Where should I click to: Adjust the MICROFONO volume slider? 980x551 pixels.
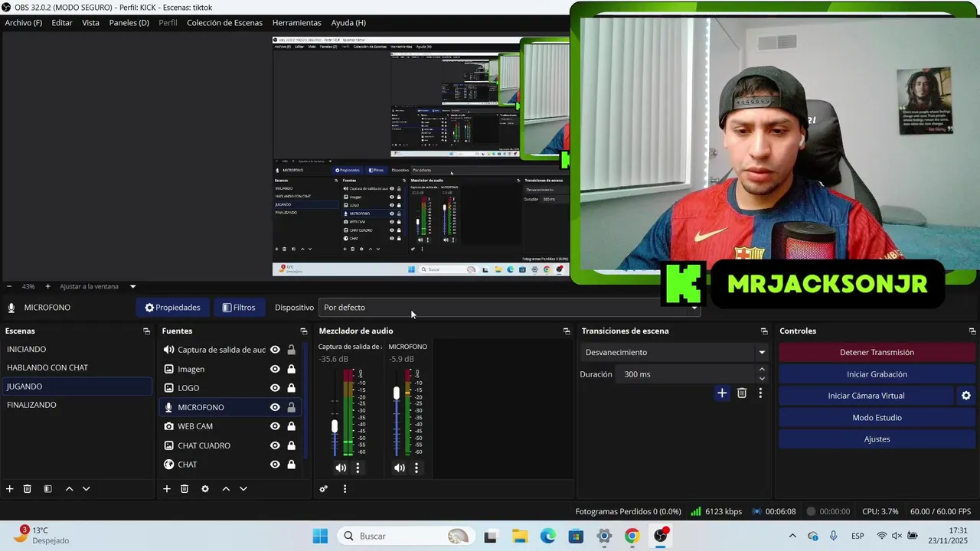(x=396, y=393)
